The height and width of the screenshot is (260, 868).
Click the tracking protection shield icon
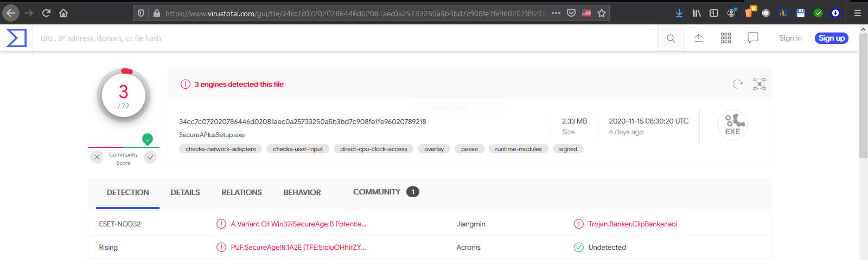pos(141,13)
